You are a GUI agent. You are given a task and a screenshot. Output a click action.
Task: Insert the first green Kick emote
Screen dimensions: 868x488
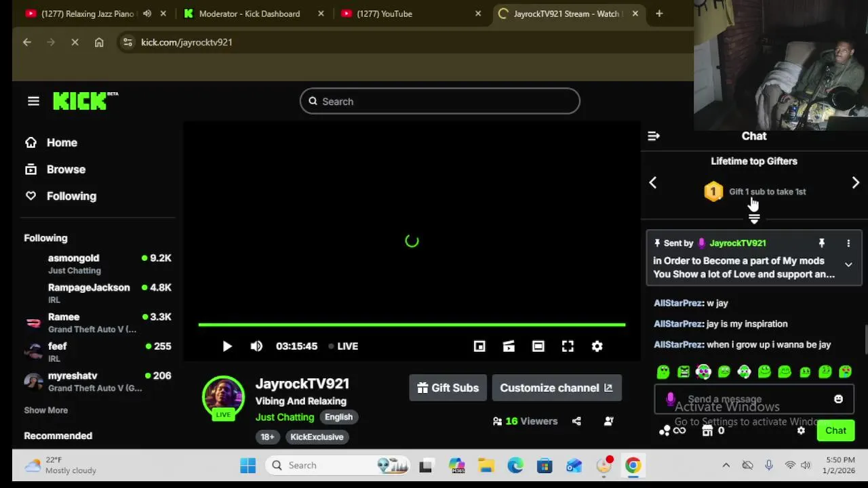pos(663,371)
